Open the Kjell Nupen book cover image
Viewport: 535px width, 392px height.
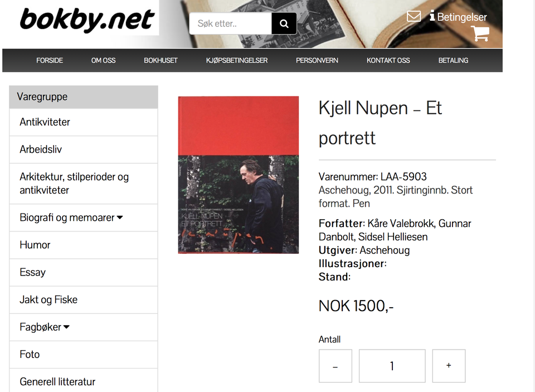(238, 175)
